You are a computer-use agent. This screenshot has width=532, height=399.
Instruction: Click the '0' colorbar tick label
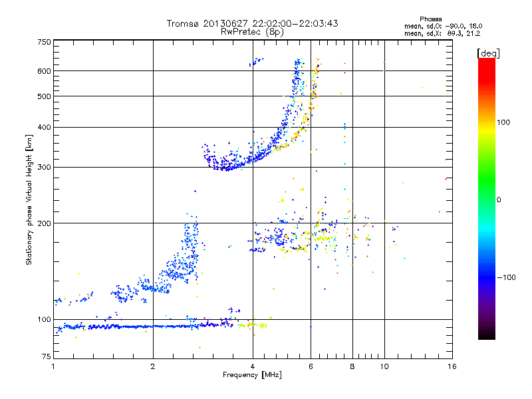(499, 200)
